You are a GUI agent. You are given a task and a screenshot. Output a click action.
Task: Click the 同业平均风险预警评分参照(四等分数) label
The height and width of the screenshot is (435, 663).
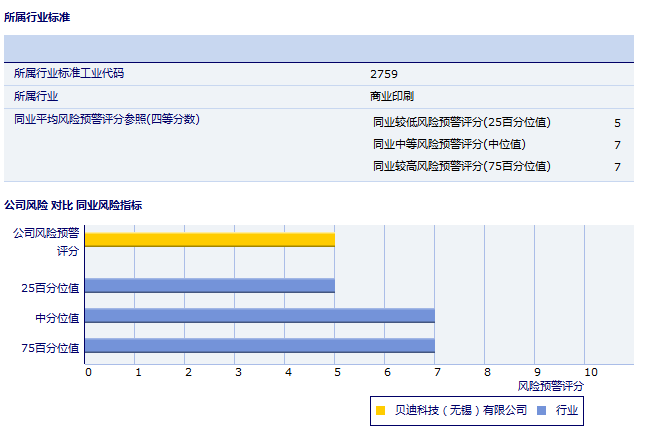tap(107, 119)
